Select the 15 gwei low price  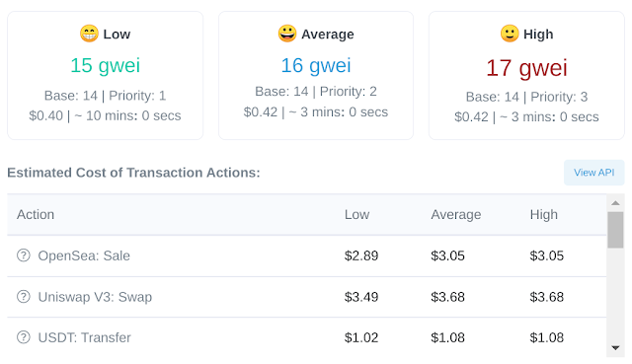106,65
